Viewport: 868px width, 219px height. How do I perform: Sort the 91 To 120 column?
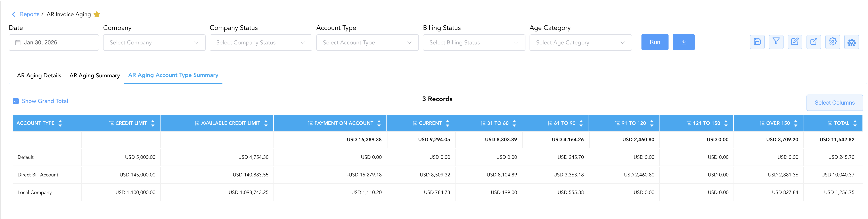tap(652, 123)
